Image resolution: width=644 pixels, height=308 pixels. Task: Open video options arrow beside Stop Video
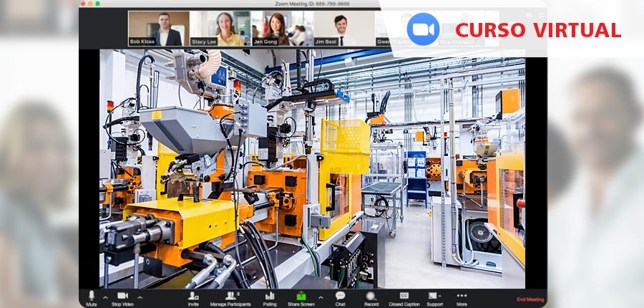(140, 297)
